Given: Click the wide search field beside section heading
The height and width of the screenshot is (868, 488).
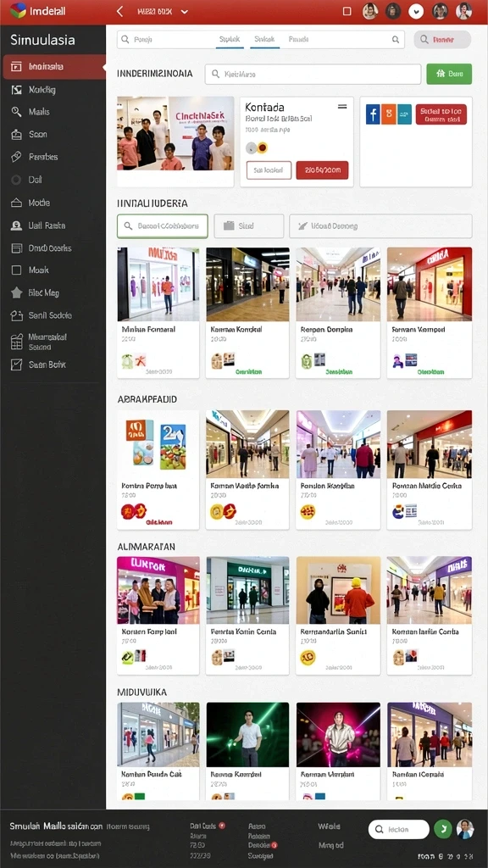Looking at the screenshot, I should point(313,74).
